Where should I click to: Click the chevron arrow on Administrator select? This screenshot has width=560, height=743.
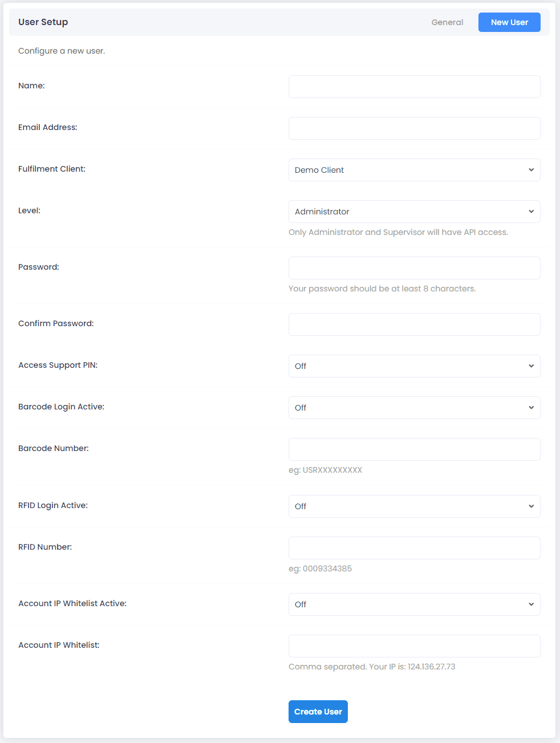click(x=531, y=212)
